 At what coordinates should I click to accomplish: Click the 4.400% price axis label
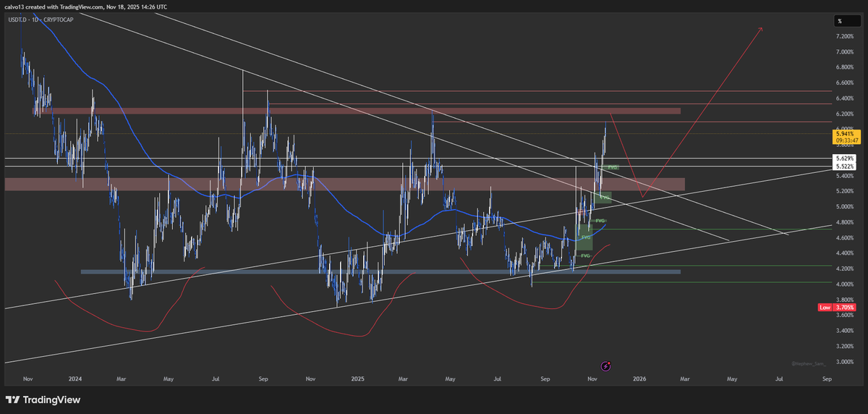[844, 253]
